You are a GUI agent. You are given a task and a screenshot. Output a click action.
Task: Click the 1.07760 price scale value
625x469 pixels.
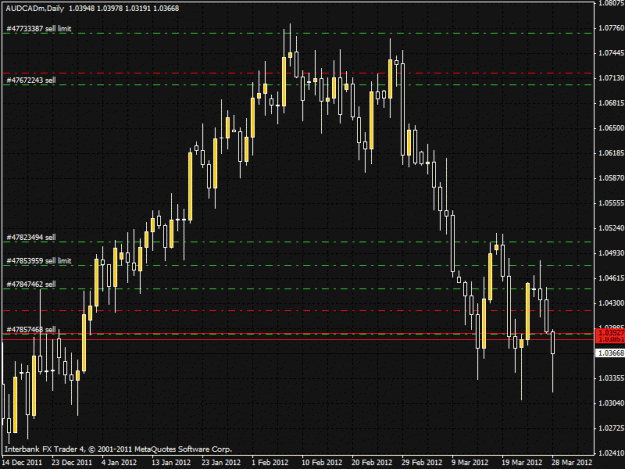pyautogui.click(x=611, y=28)
